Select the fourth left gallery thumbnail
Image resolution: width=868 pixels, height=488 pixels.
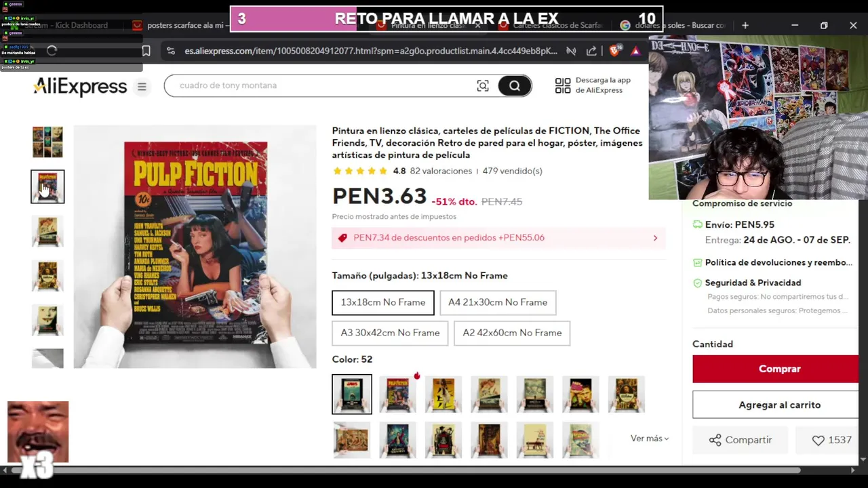click(47, 276)
